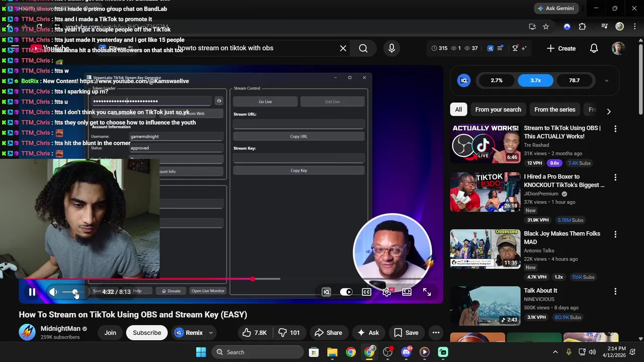Click the YouTube search magnifier button
The image size is (644, 362).
363,48
